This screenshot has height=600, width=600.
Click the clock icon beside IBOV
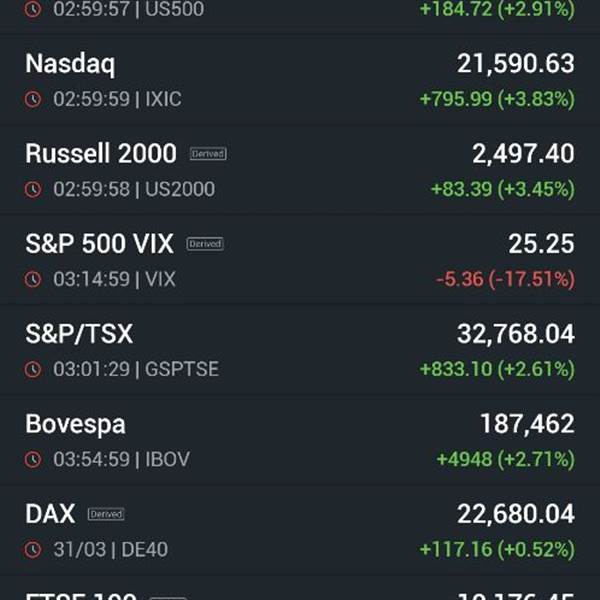click(x=33, y=459)
